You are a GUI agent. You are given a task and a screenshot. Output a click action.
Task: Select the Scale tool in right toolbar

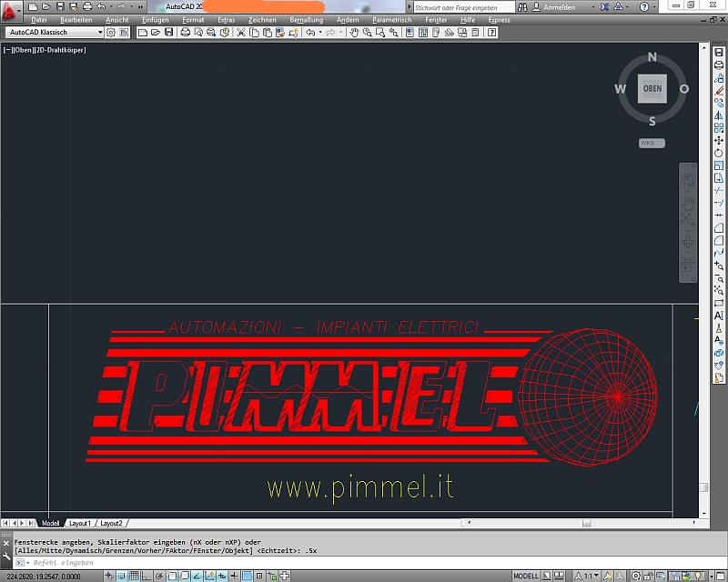[x=719, y=166]
